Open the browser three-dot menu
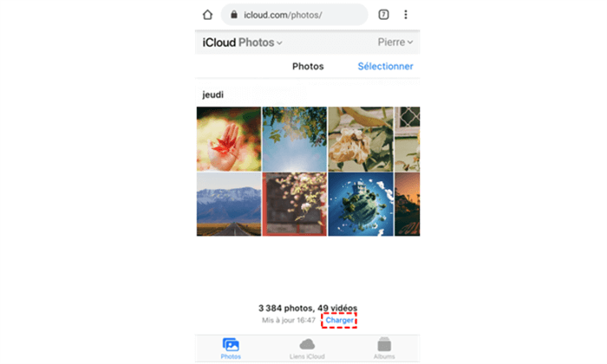 point(405,15)
